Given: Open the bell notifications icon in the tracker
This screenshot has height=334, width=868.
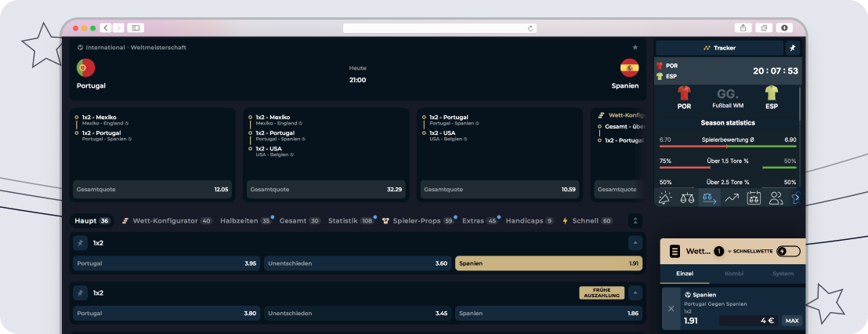Looking at the screenshot, I should point(665,198).
